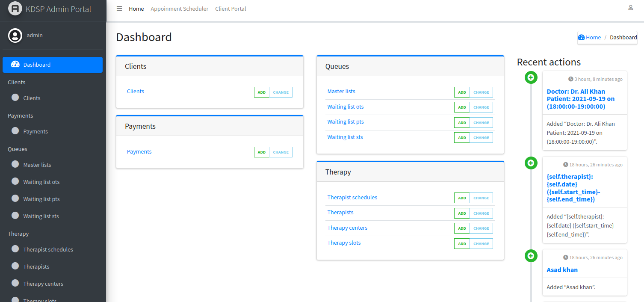Open Appoinment Scheduler in top navigation
This screenshot has width=644, height=302.
click(180, 9)
